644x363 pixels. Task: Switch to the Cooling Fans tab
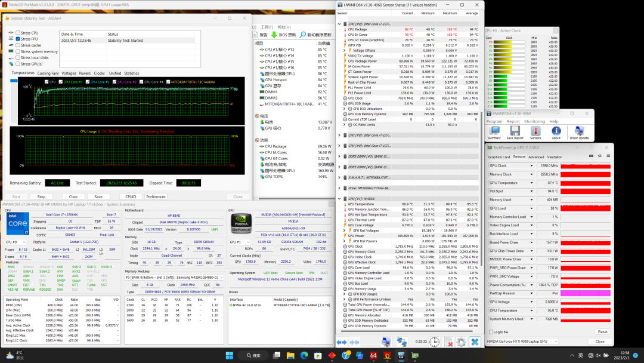tap(48, 73)
